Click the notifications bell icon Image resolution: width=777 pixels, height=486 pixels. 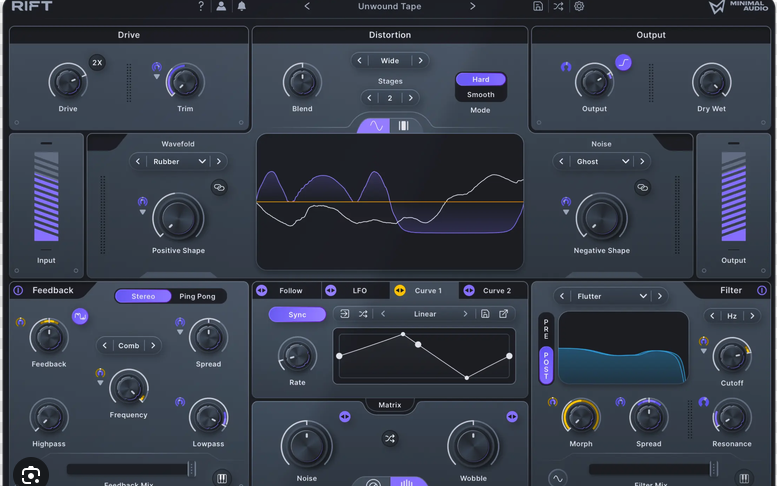click(241, 6)
